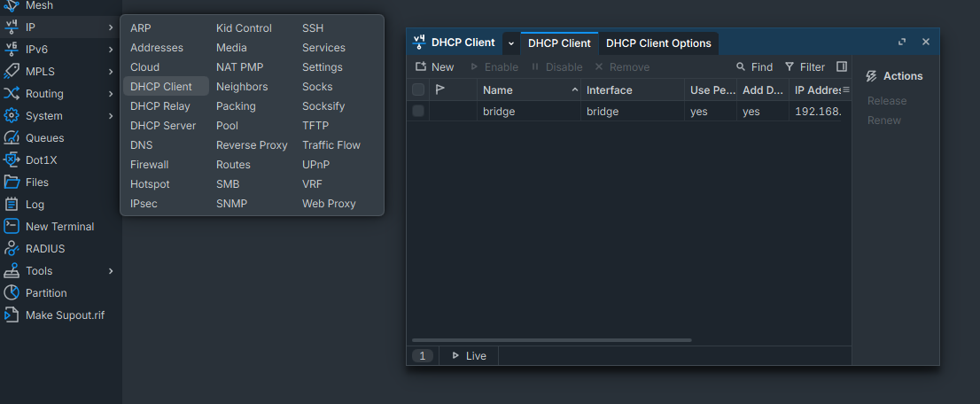Open Hotspot in the IP menu
Image resolution: width=980 pixels, height=404 pixels.
tap(150, 184)
